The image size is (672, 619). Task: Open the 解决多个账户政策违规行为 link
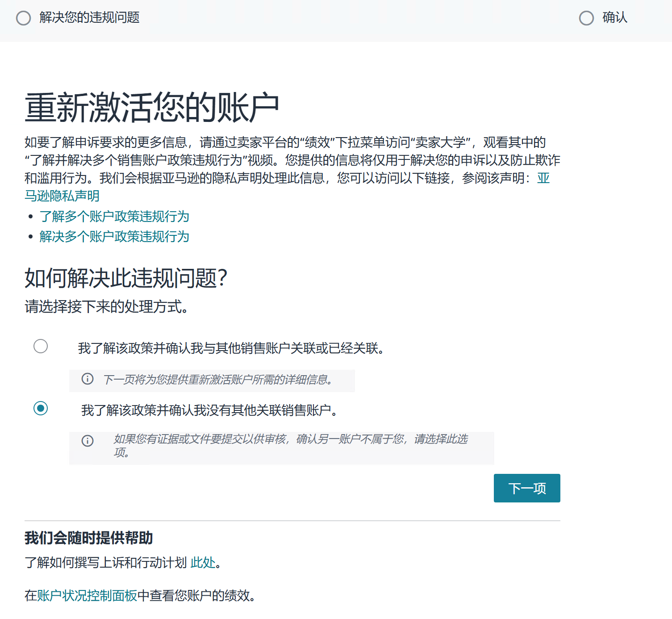tap(114, 237)
